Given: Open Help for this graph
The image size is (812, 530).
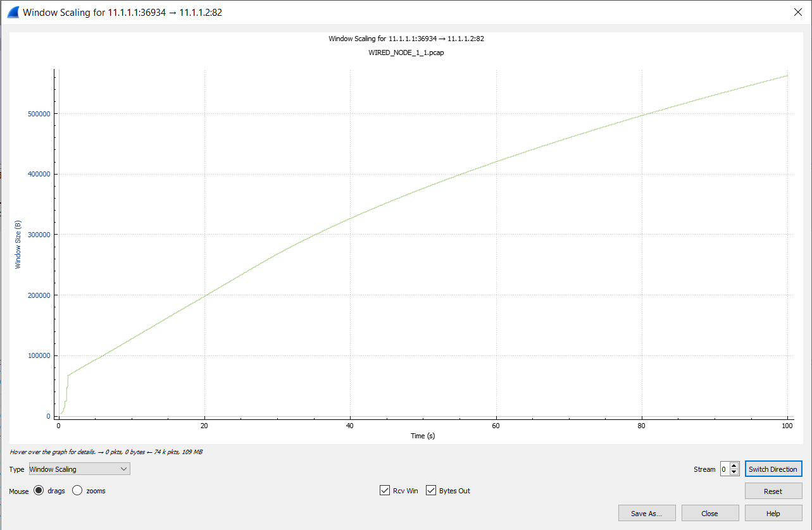Looking at the screenshot, I should click(773, 514).
